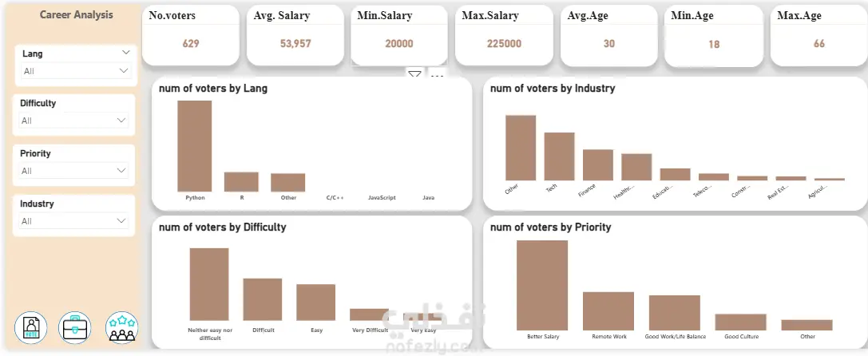The image size is (868, 356).
Task: Select the Tech bar in Industry chart
Action: [x=559, y=156]
